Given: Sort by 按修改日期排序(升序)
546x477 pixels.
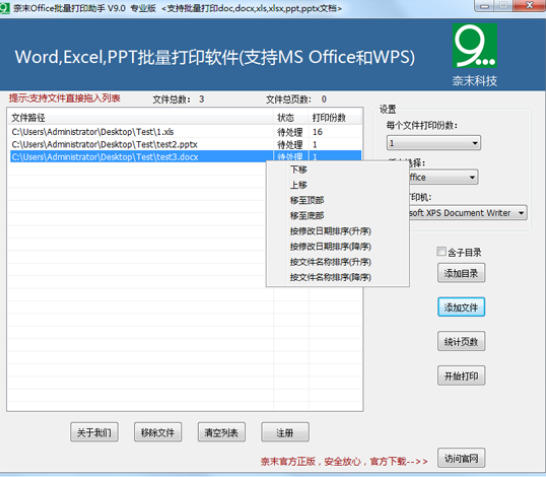Looking at the screenshot, I should [330, 231].
